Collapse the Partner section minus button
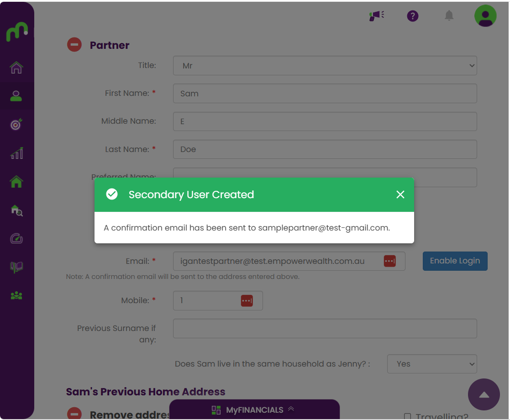This screenshot has height=420, width=510. pyautogui.click(x=74, y=45)
